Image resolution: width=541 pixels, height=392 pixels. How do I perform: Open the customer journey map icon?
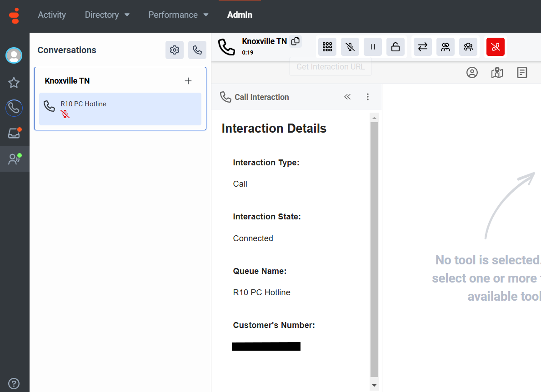point(497,72)
